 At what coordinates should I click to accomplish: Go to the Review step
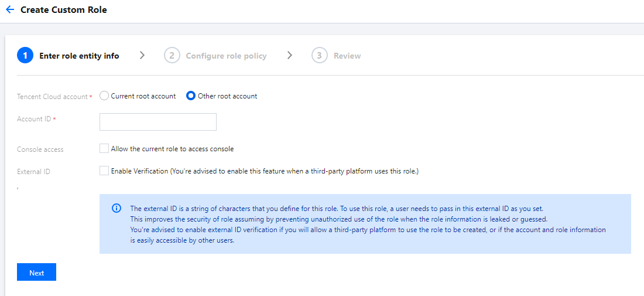point(347,56)
